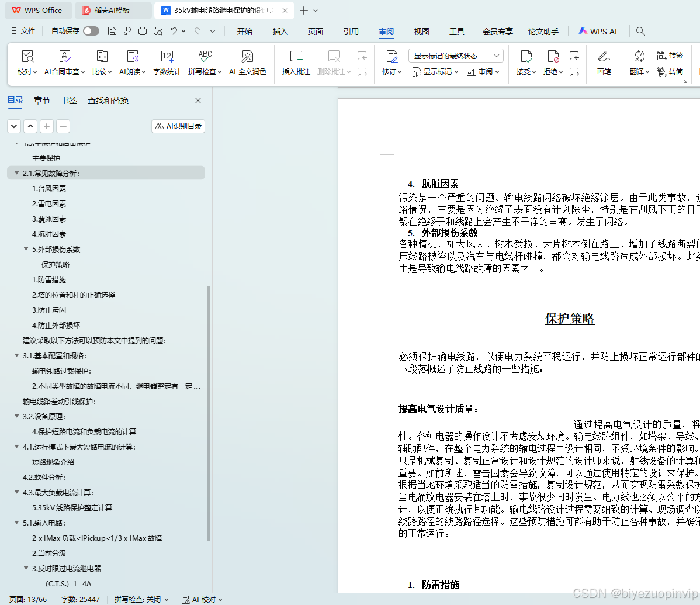Click the 接受 accept changes icon
The image size is (700, 605).
(526, 57)
